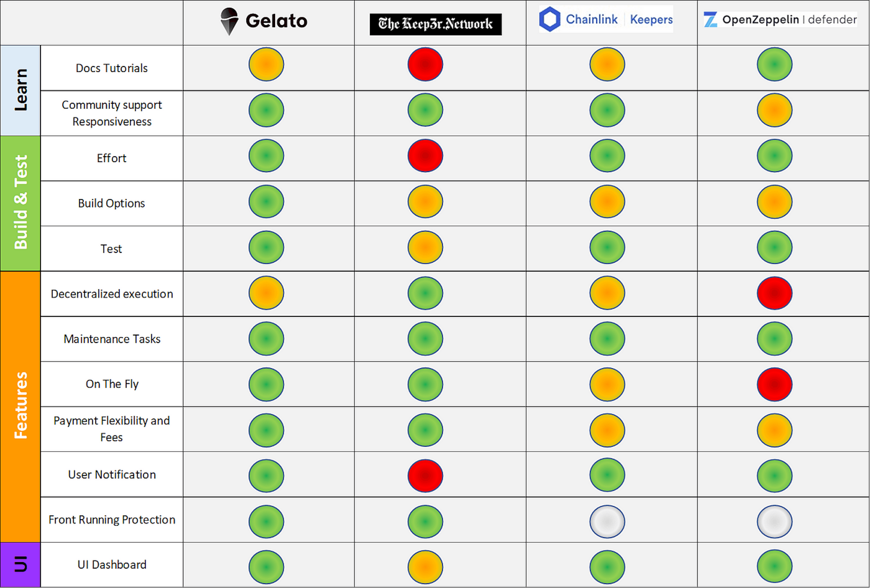Click the Gelato logo in the header

(x=264, y=21)
